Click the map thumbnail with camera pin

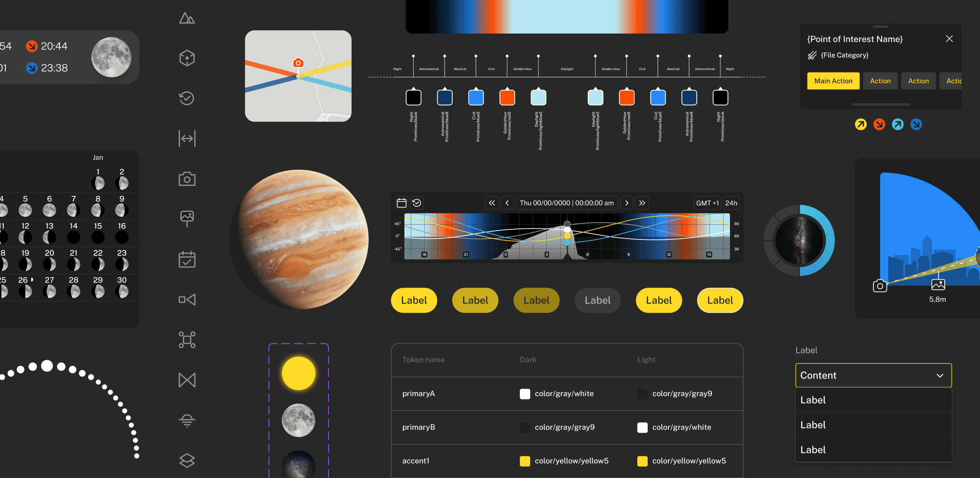tap(298, 76)
